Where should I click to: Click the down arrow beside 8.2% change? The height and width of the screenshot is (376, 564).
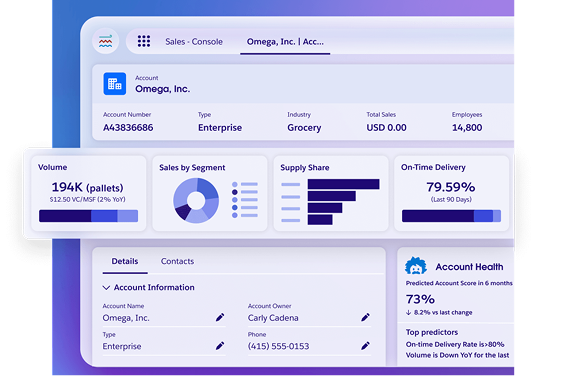(409, 312)
